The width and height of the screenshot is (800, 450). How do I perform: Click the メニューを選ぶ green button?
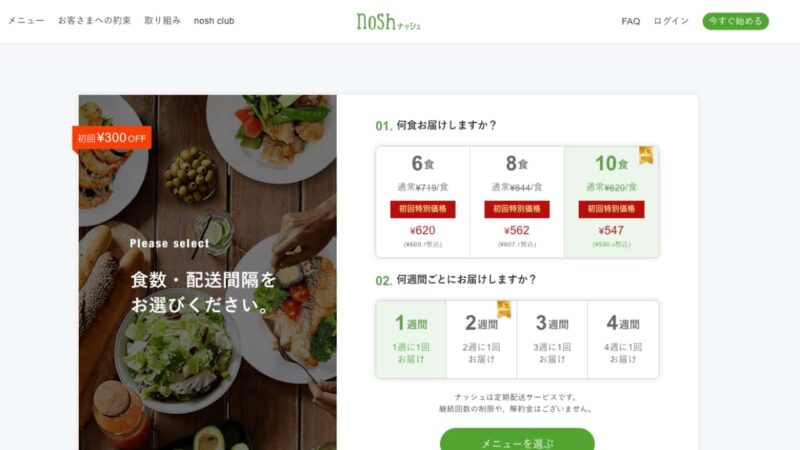pos(517,440)
